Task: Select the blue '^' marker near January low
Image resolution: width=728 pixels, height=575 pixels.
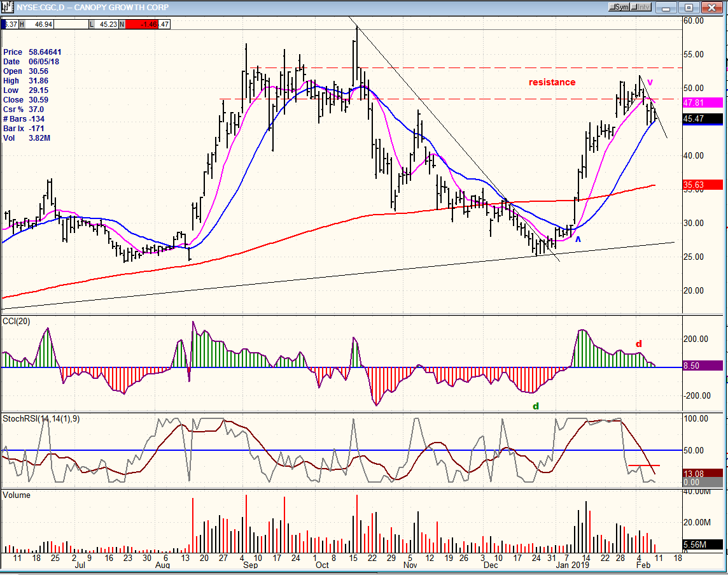Action: coord(578,239)
